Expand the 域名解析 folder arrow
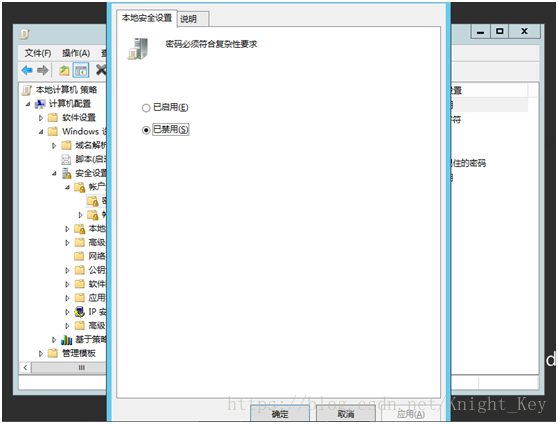 coord(54,146)
